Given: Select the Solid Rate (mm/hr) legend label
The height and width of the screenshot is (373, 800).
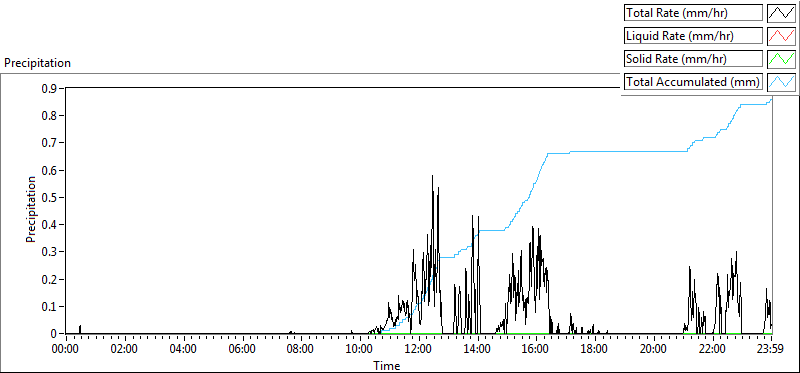Looking at the screenshot, I should click(694, 59).
